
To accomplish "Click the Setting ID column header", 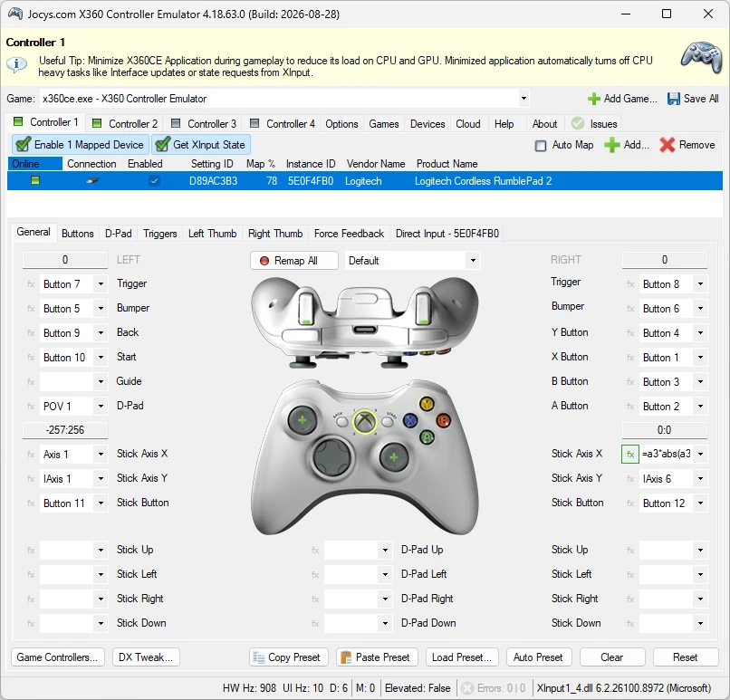I will (212, 164).
